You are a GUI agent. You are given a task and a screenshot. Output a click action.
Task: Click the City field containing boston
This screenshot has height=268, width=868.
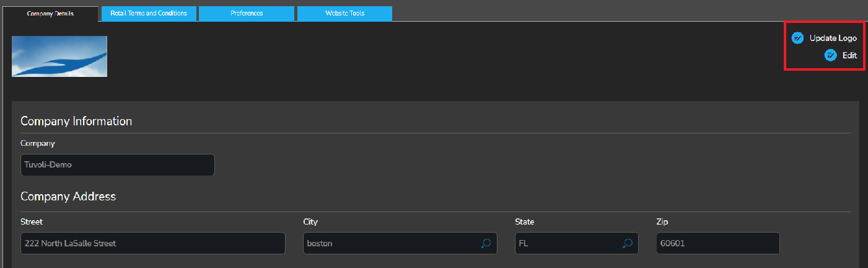point(390,243)
